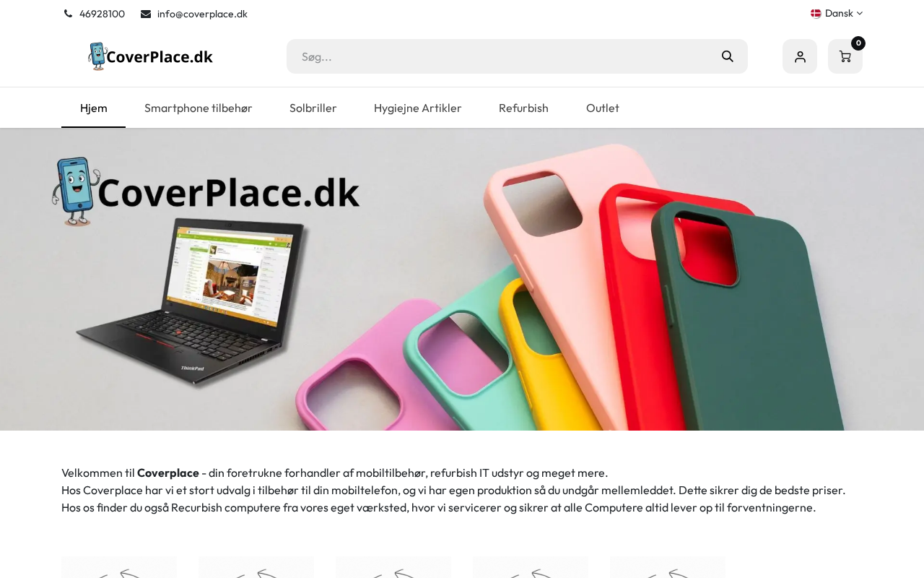Go to the Solbriller category
The width and height of the screenshot is (924, 578).
(x=313, y=108)
